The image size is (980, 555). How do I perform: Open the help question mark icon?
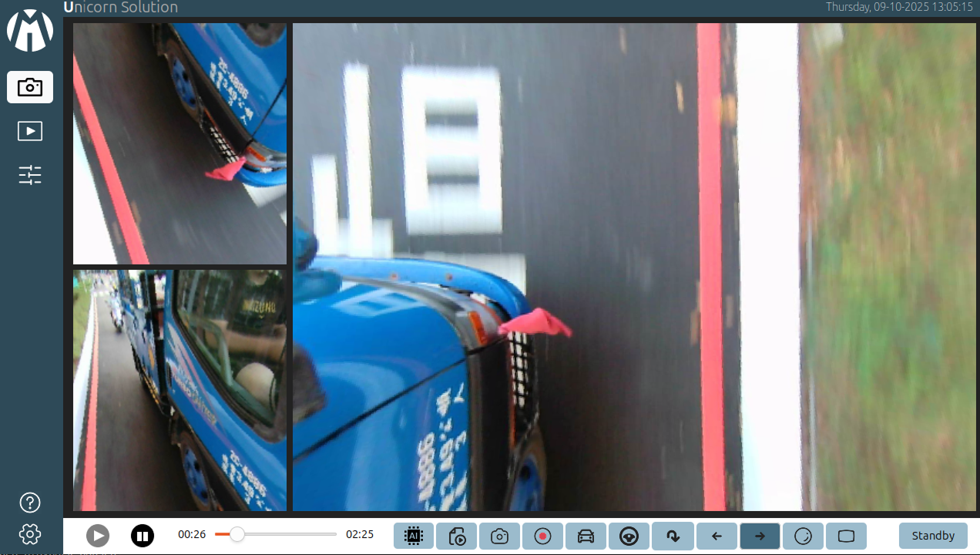point(30,503)
